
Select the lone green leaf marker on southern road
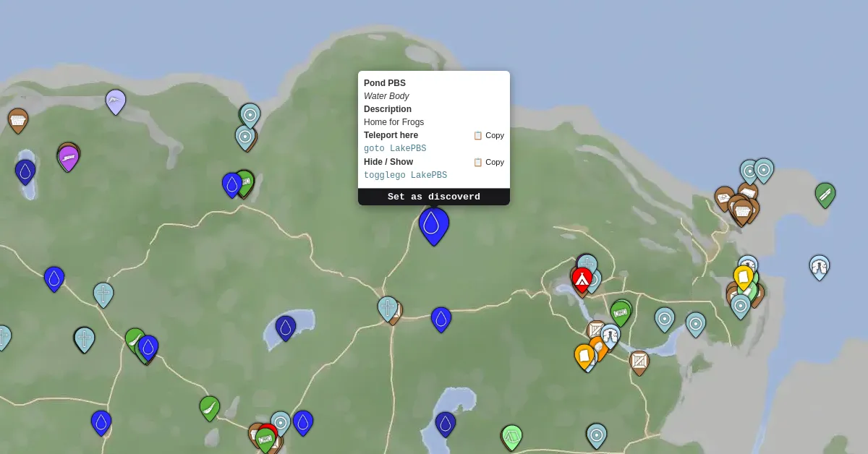pos(210,408)
